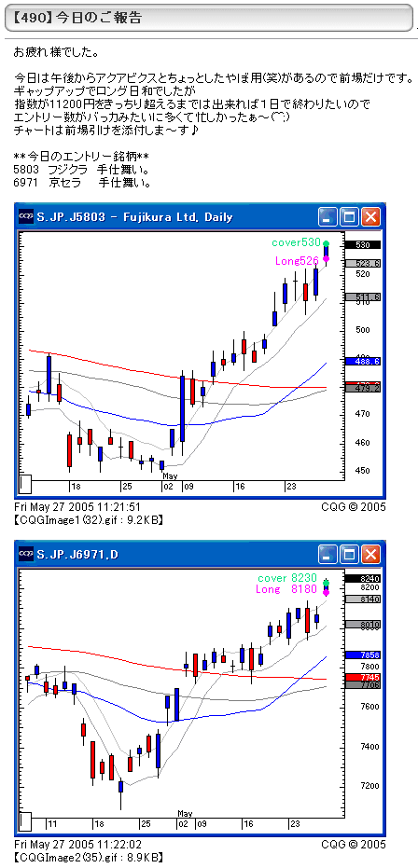Click the title text 'S.JP.J6971.D'
Screen dimensions: 418x868
point(77,555)
